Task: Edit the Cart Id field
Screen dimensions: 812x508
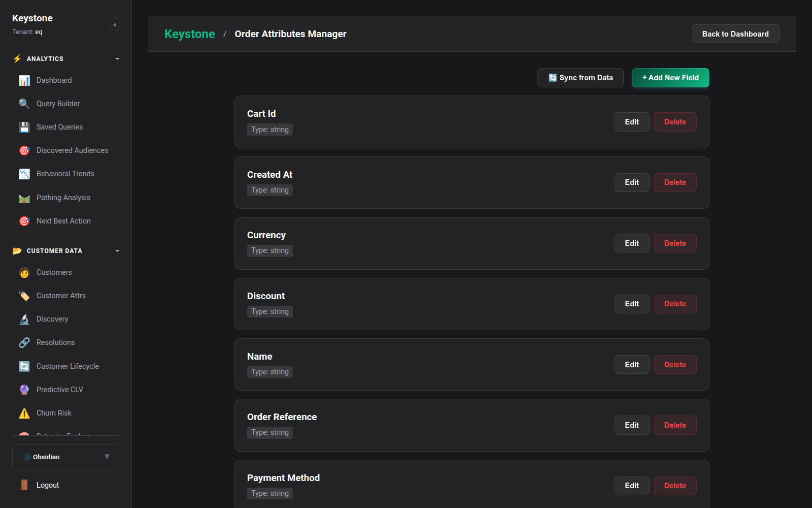Action: click(x=632, y=122)
